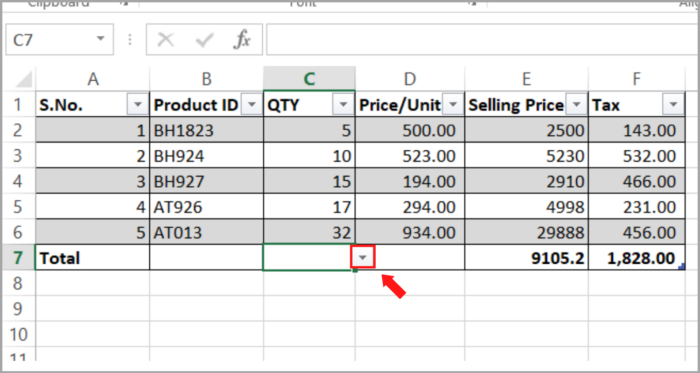Open the Price/Unit filter dropdown
The width and height of the screenshot is (700, 373).
453,105
